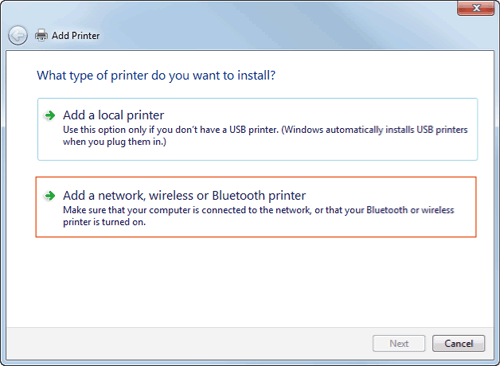Click the green arrow for network printer
This screenshot has height=366, width=500.
(x=50, y=196)
